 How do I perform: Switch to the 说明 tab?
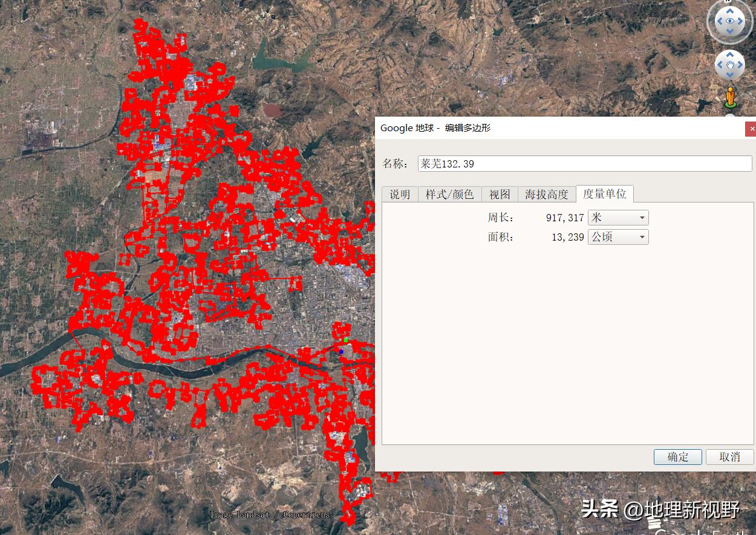tap(399, 194)
